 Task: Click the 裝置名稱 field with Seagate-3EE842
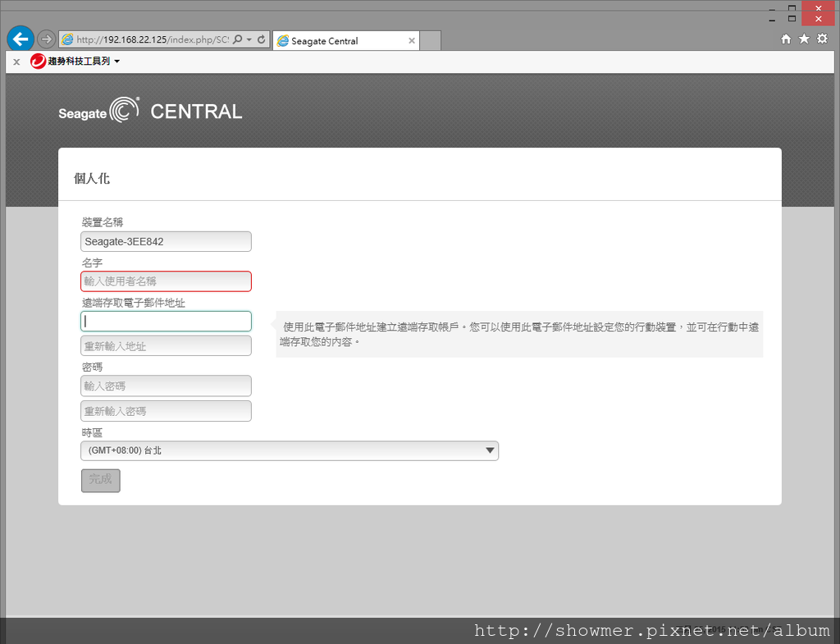click(x=166, y=242)
